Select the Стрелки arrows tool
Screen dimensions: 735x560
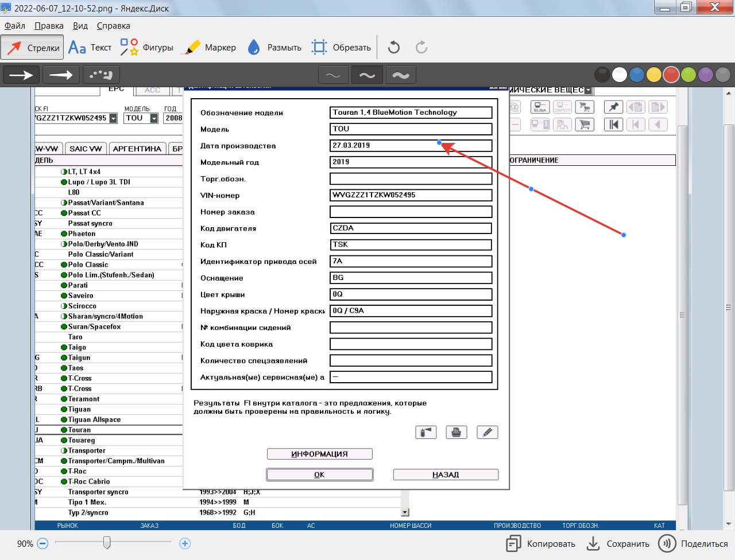(x=32, y=48)
